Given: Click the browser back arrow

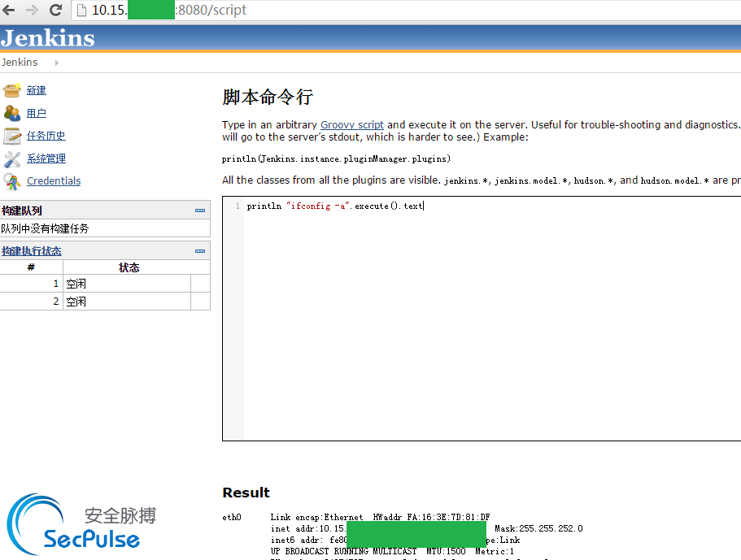Looking at the screenshot, I should [8, 10].
